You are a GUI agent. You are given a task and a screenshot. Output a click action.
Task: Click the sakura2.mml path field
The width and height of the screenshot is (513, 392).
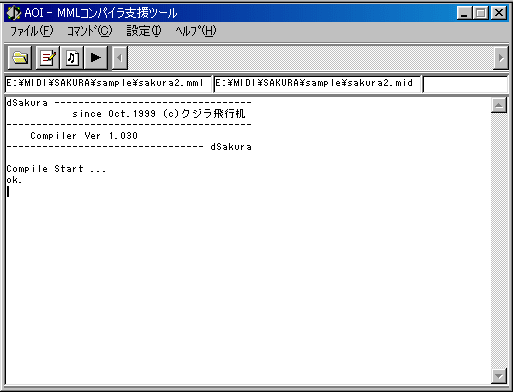(108, 84)
